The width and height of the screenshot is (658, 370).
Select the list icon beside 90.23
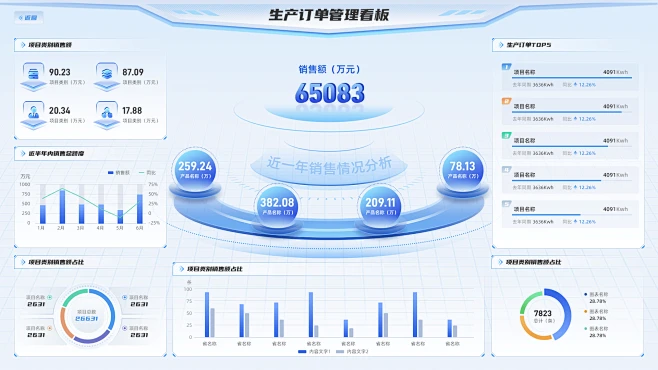(x=33, y=73)
